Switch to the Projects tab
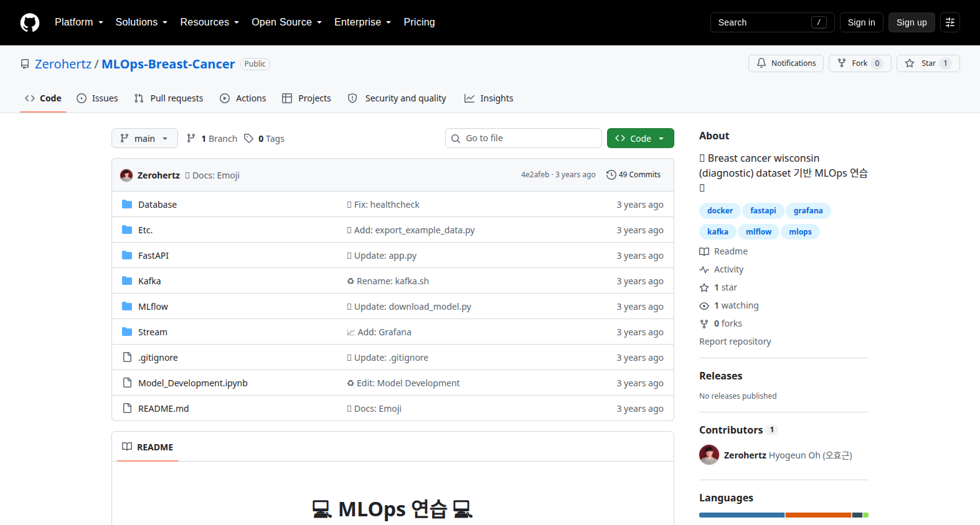Image resolution: width=980 pixels, height=525 pixels. pyautogui.click(x=306, y=98)
